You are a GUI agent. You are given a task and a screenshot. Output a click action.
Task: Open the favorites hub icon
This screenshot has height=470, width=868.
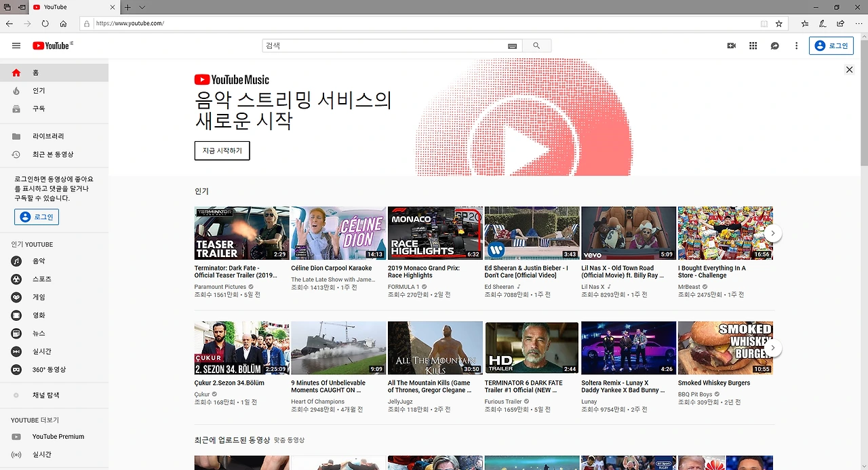(x=805, y=23)
